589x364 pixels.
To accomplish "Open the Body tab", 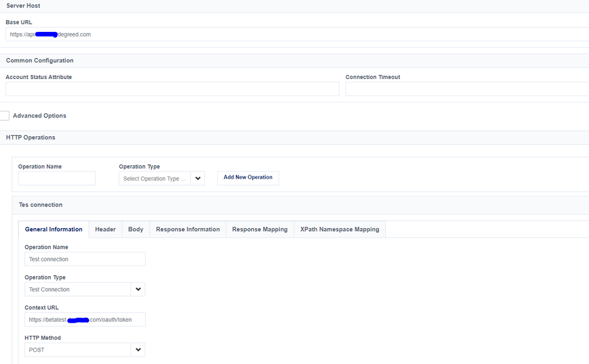I will (x=136, y=229).
